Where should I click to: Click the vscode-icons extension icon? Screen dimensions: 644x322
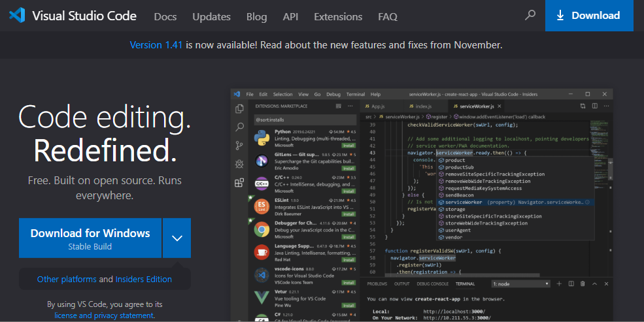pyautogui.click(x=262, y=275)
